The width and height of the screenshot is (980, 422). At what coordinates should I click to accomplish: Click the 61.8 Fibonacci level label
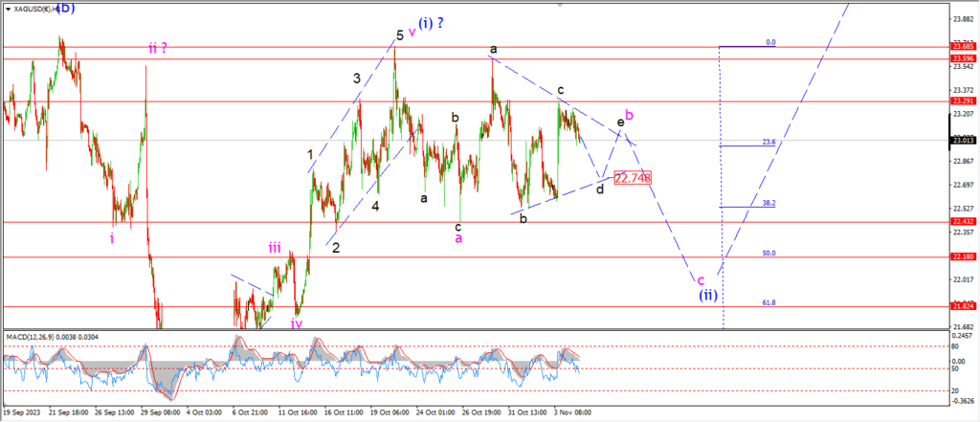tap(769, 302)
